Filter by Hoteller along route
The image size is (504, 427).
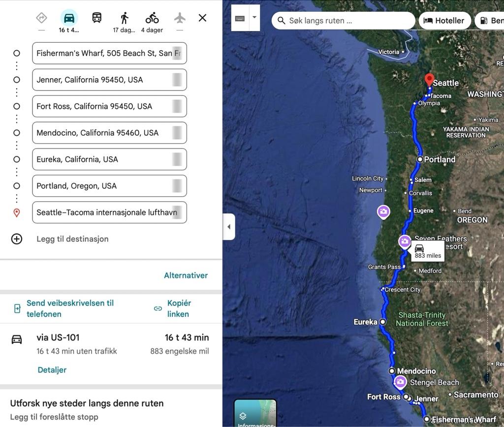coord(444,21)
